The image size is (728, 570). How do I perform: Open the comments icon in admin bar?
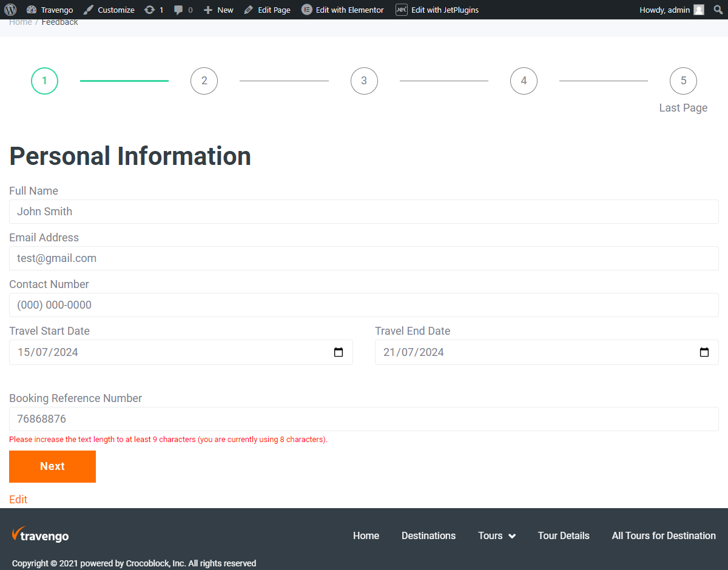tap(182, 9)
